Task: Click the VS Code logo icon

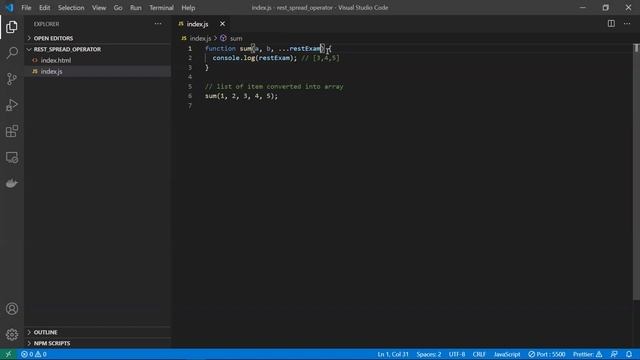Action: coord(9,7)
